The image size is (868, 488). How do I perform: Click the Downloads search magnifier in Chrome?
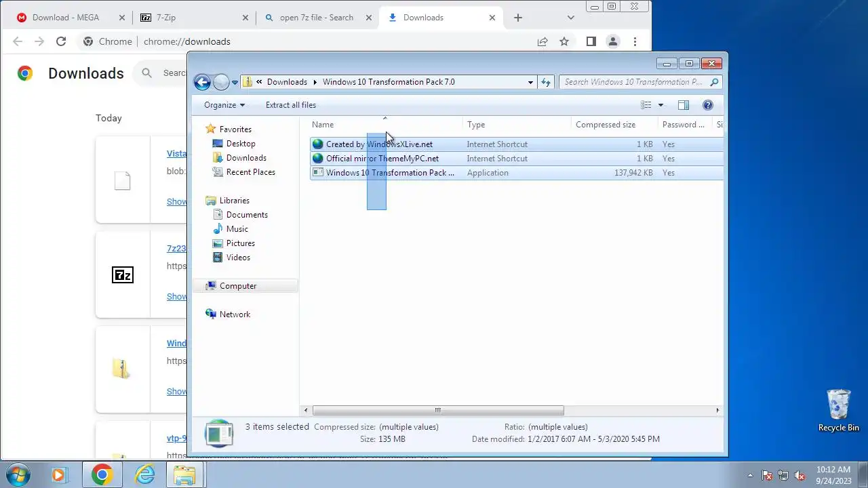(x=146, y=73)
